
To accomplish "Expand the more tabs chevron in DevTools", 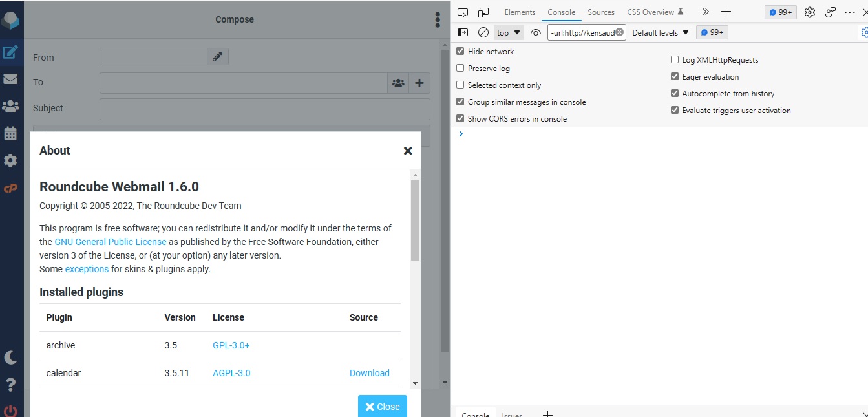I will 705,11.
